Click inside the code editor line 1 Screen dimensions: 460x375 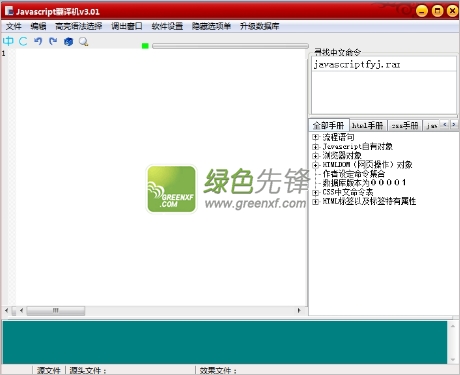[x=161, y=53]
